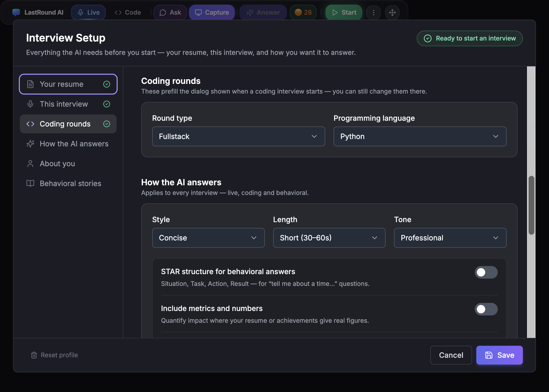The width and height of the screenshot is (549, 392).
Task: Click the move/drag handle icon
Action: click(x=392, y=12)
